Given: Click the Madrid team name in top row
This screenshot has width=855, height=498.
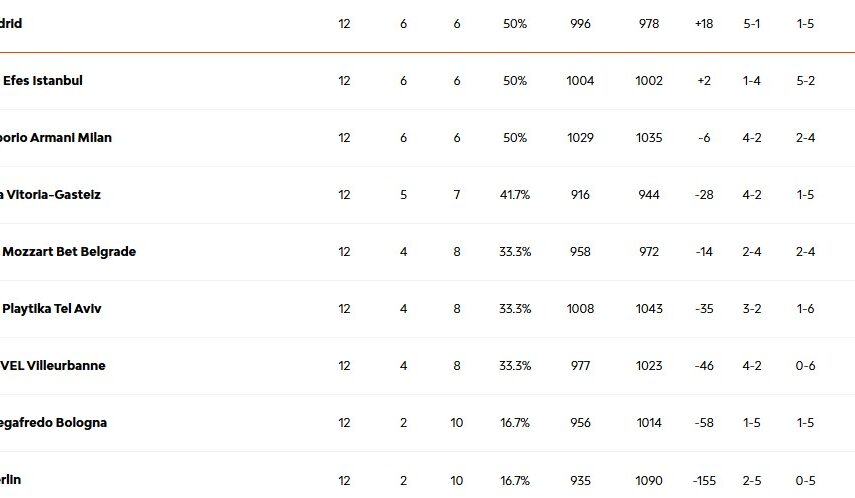Looking at the screenshot, I should (11, 24).
